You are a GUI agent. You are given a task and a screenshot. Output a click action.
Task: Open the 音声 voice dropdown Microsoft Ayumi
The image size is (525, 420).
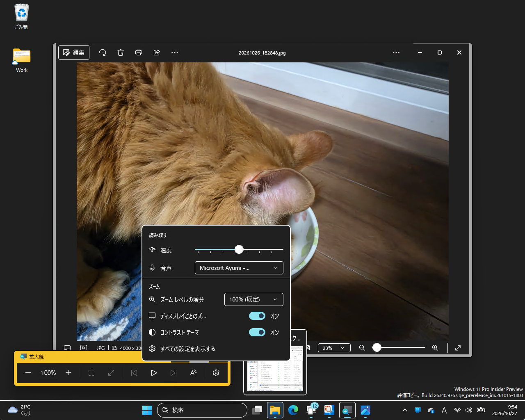pos(239,268)
